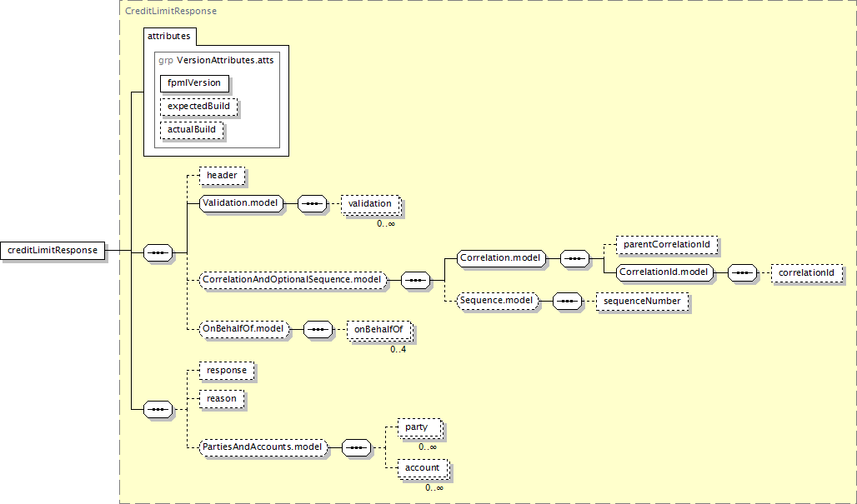Click sequence icon after CorrelationId.model

(743, 272)
